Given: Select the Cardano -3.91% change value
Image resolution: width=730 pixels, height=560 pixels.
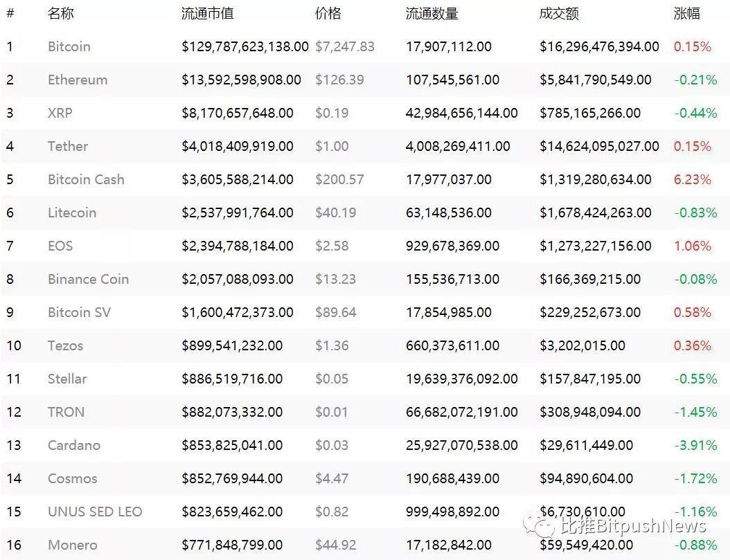Looking at the screenshot, I should (695, 446).
